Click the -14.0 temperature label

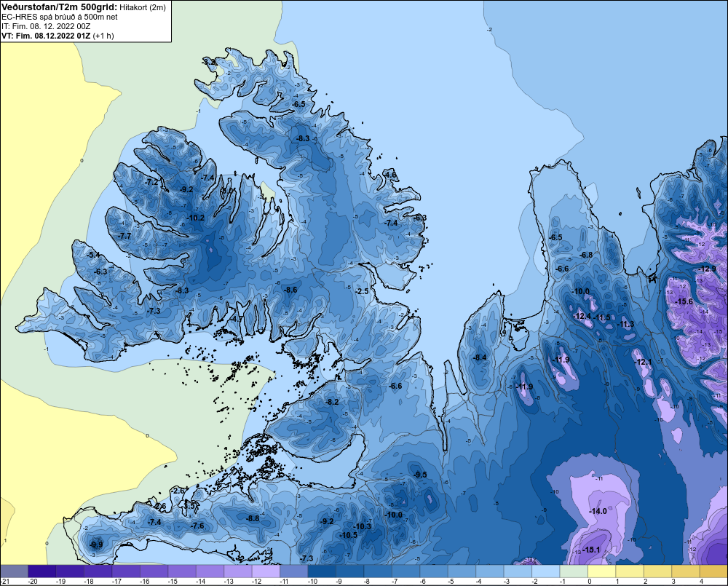598,511
